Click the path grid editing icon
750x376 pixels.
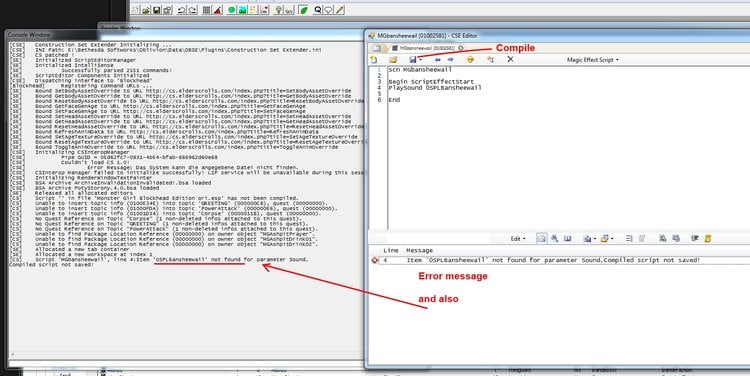coord(254,10)
